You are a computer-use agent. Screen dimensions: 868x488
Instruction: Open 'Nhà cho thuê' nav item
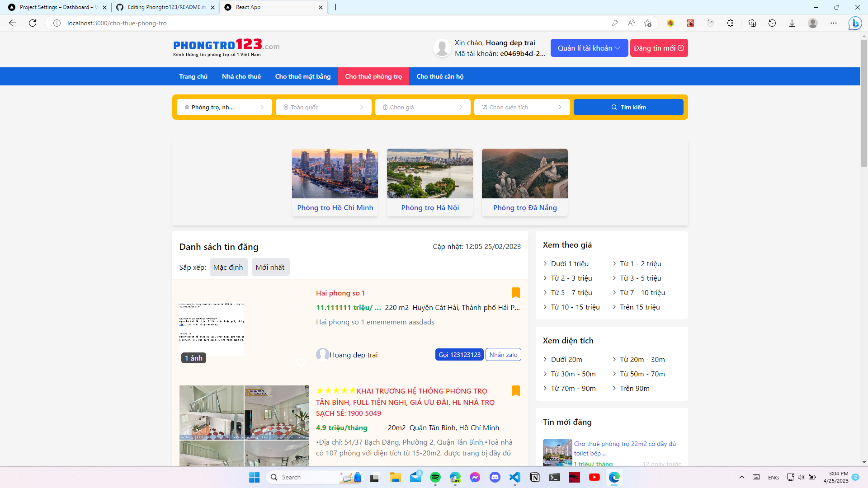241,76
